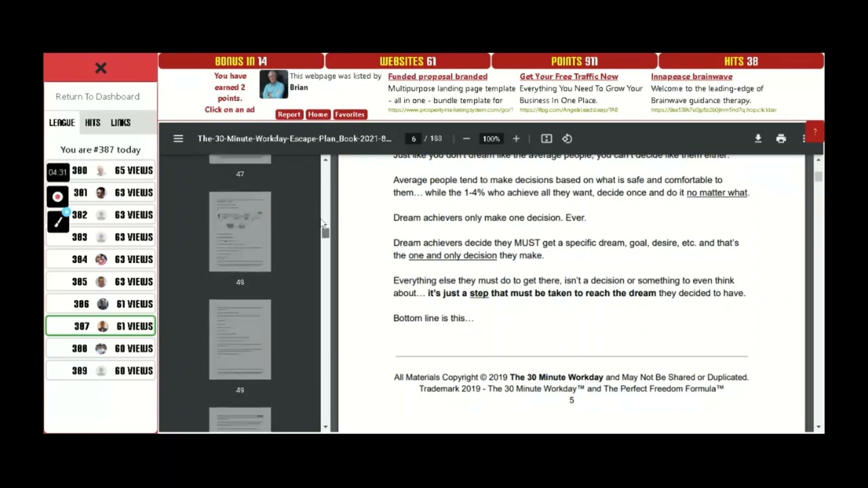The width and height of the screenshot is (868, 488).
Task: Click the PDF file name title
Action: tap(294, 138)
